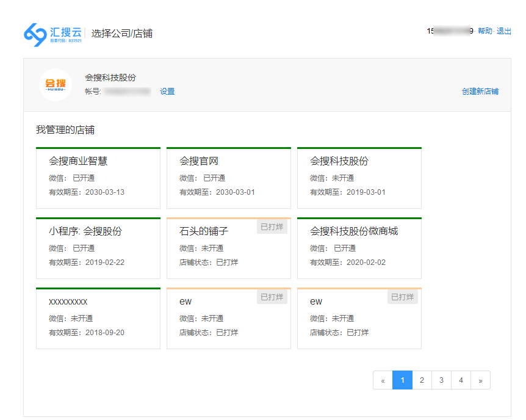The image size is (526, 420).
Task: Select the 会搜商业智慧 store card
Action: (98, 176)
